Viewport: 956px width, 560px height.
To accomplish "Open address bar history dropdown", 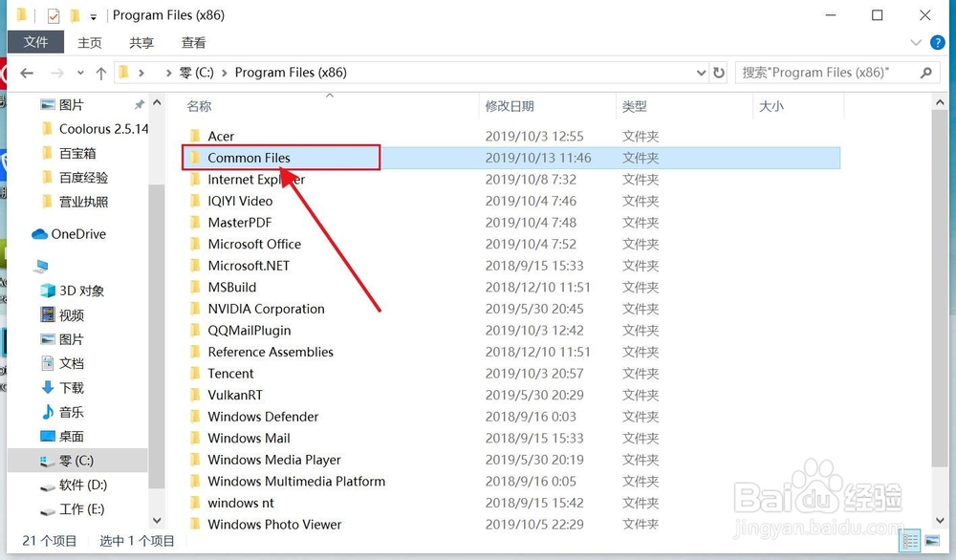I will click(701, 74).
